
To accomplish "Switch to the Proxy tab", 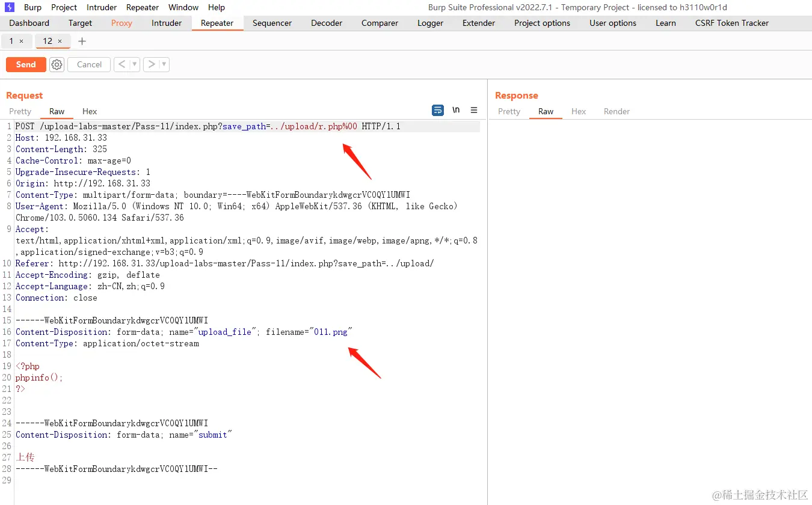I will click(x=121, y=23).
